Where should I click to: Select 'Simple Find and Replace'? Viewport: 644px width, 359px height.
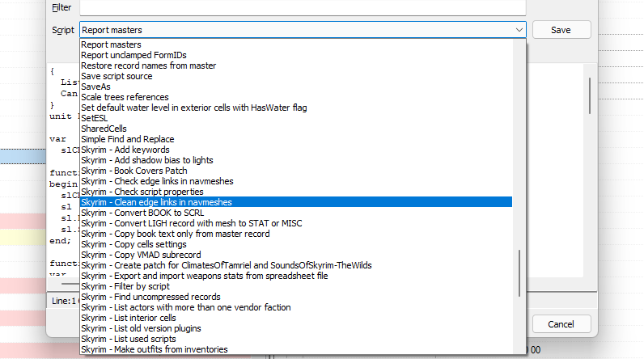296,139
